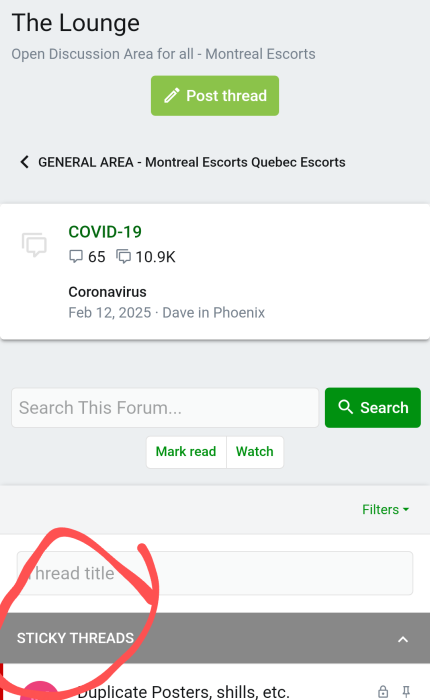Open Dave in Phoenix user profile
Viewport: 430px width, 700px height.
click(213, 312)
